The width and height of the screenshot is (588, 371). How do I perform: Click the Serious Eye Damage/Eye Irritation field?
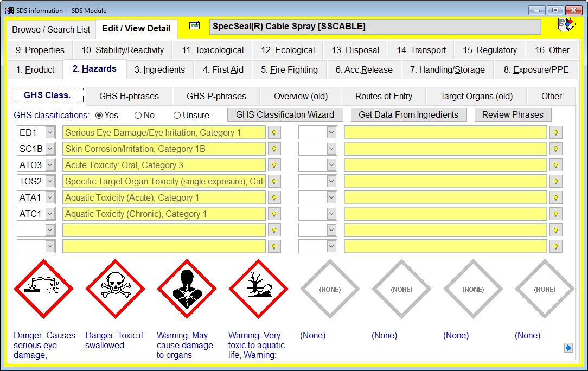point(164,133)
